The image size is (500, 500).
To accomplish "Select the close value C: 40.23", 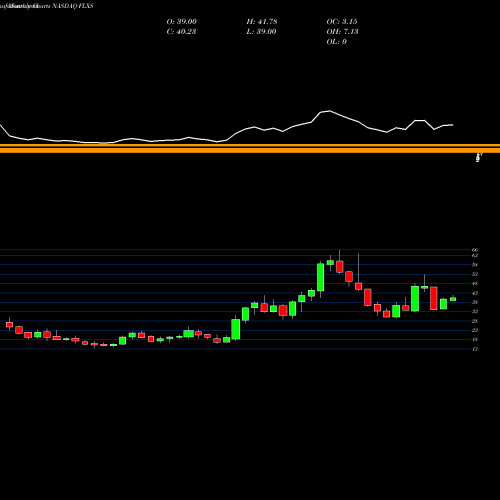I will [x=181, y=32].
